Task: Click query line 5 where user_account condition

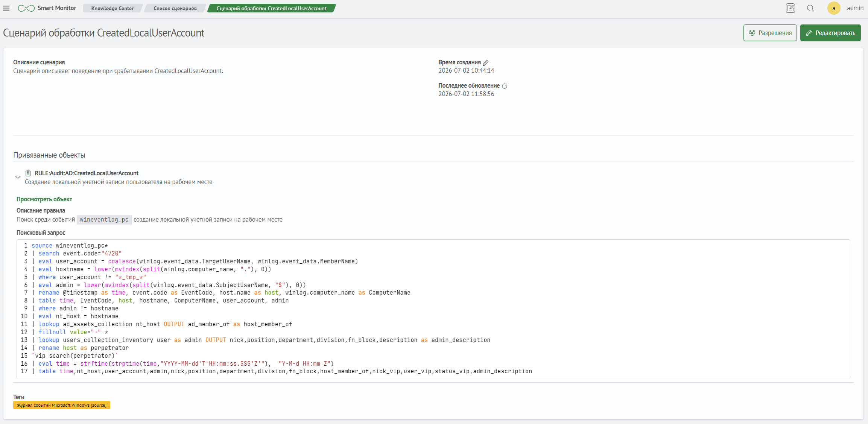Action: pyautogui.click(x=89, y=277)
